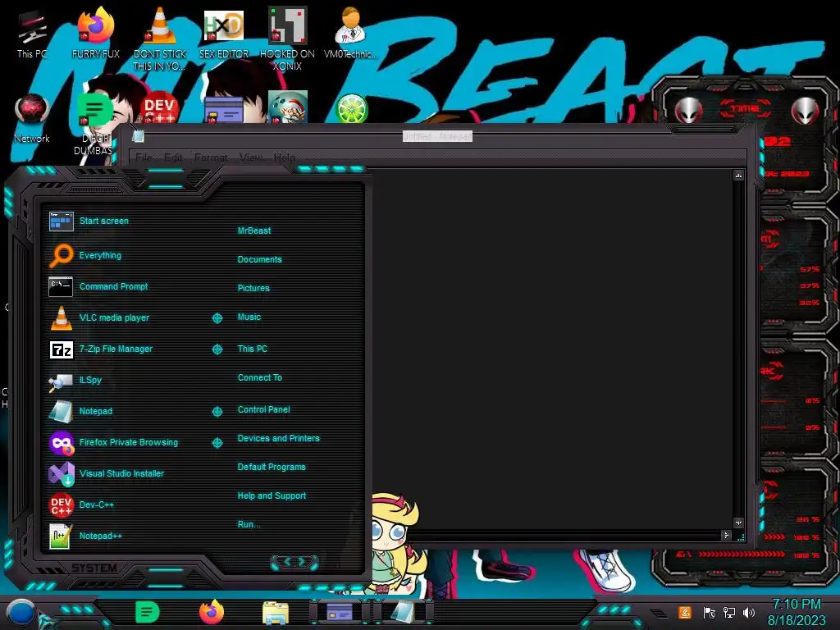Open Notepad Help menu
The image size is (840, 630).
tap(285, 157)
